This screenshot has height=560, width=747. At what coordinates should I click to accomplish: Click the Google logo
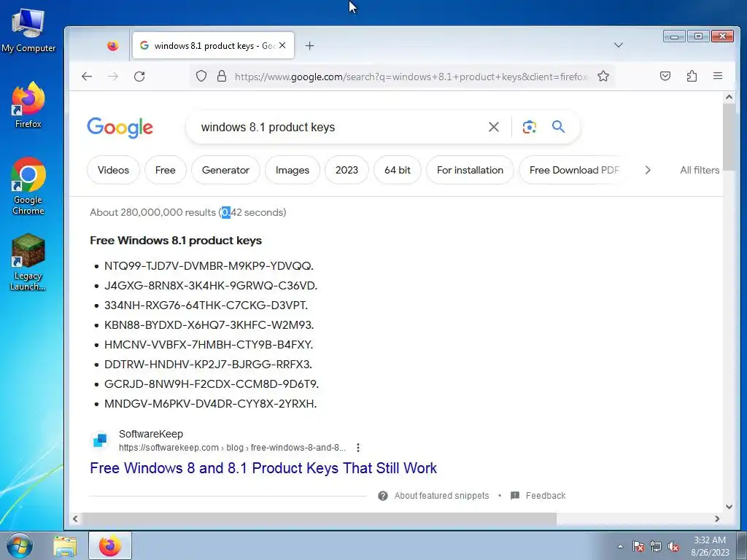120,127
